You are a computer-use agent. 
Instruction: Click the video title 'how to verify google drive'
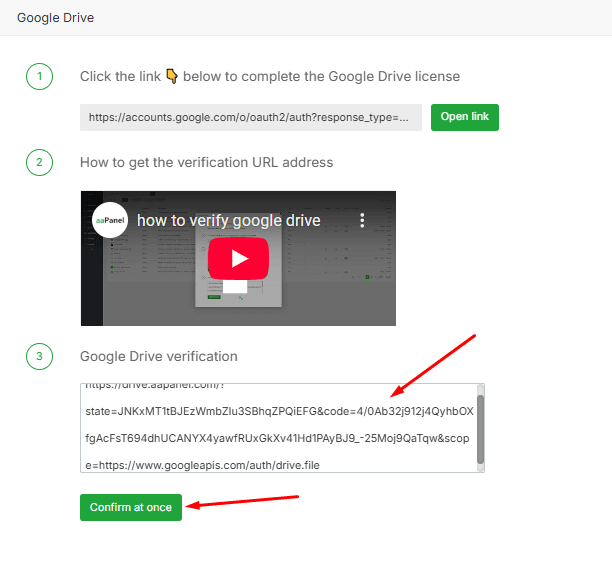point(228,220)
